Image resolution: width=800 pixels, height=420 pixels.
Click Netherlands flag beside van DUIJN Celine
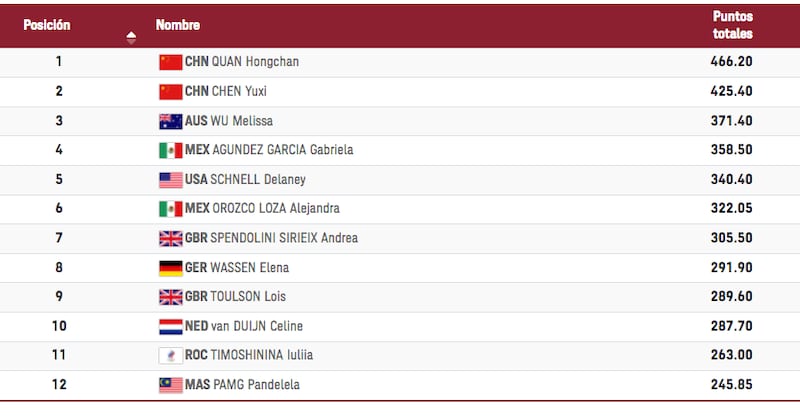point(170,327)
